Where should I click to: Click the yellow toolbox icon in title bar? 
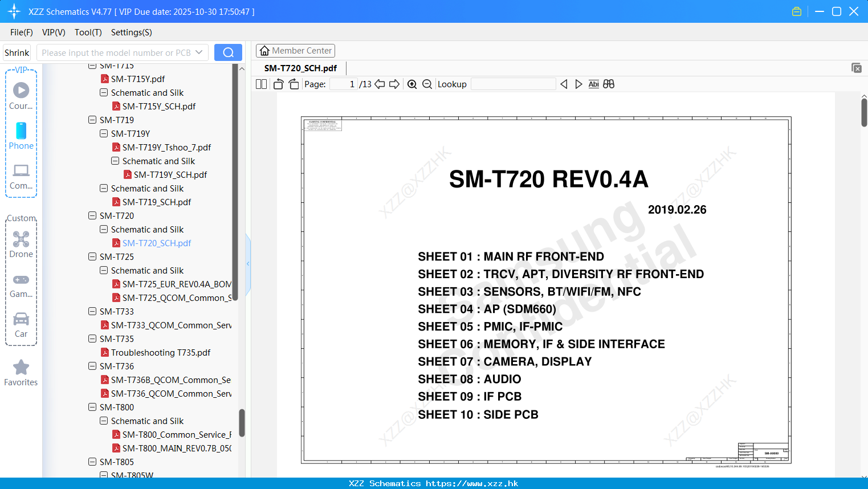point(797,11)
